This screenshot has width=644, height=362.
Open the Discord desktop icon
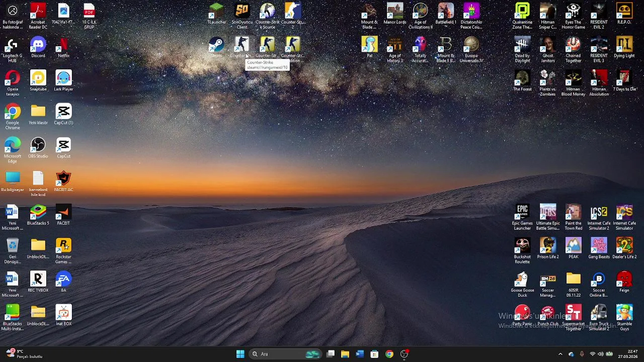click(38, 47)
